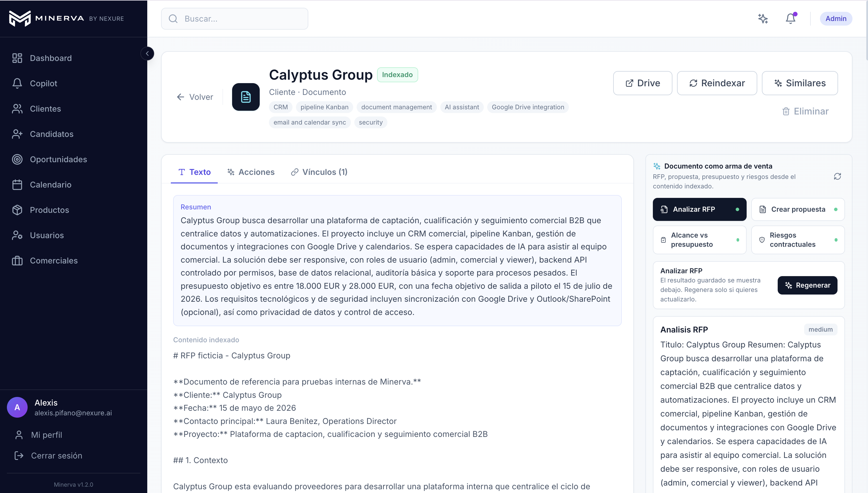Image resolution: width=868 pixels, height=493 pixels.
Task: Select the Analizar RFP action
Action: coord(699,210)
